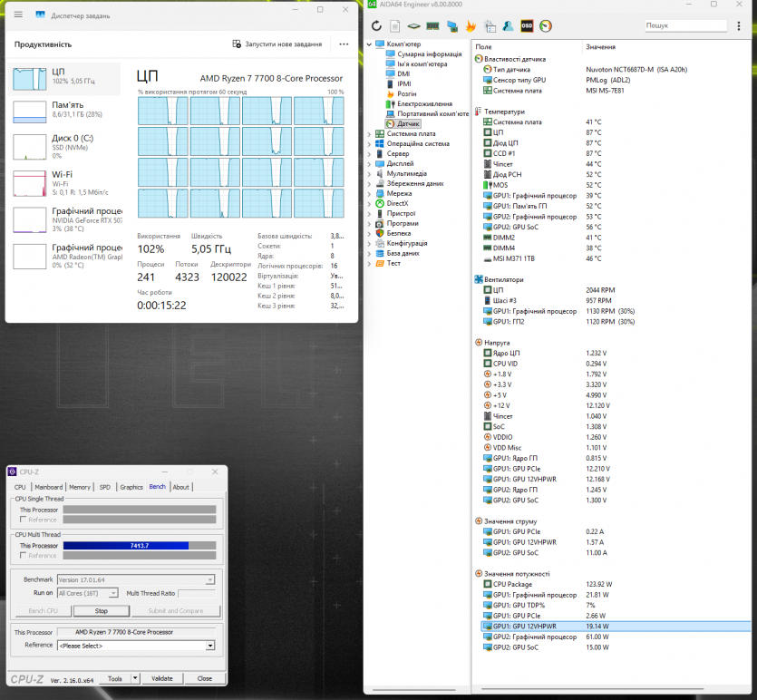This screenshot has height=700, width=757.
Task: Enable Reference checkbox under CPU Multi Thread
Action: click(23, 555)
